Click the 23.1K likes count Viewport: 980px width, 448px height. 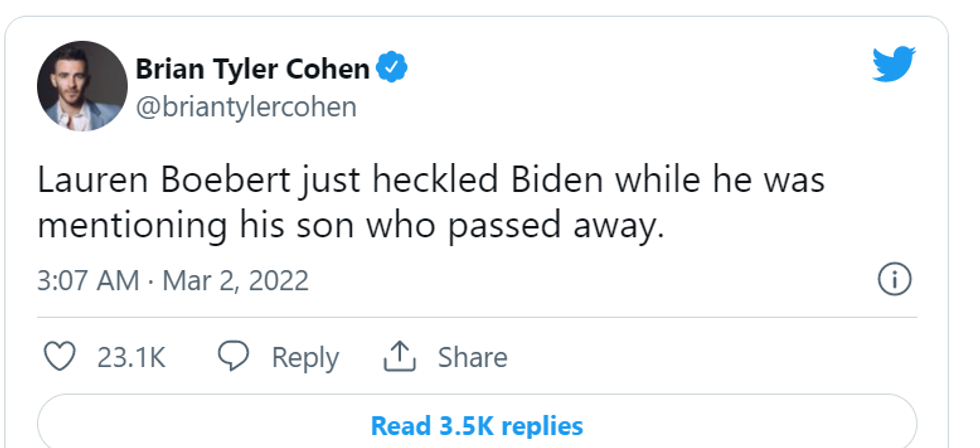[131, 357]
